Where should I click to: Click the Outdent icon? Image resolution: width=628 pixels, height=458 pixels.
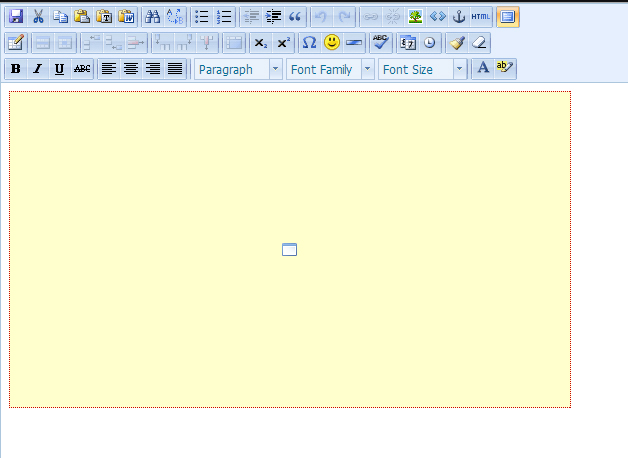pos(251,17)
